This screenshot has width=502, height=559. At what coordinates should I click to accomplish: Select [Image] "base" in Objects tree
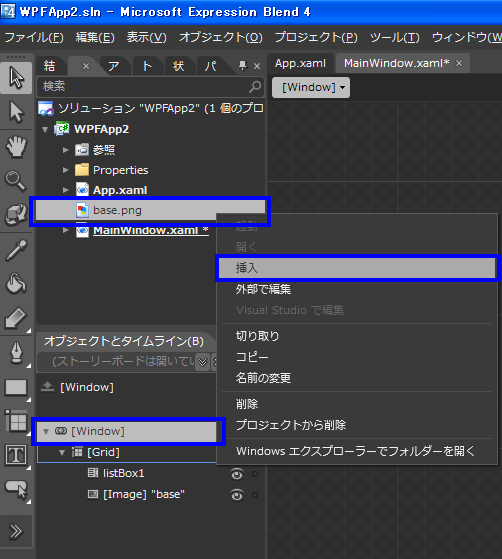[x=144, y=494]
